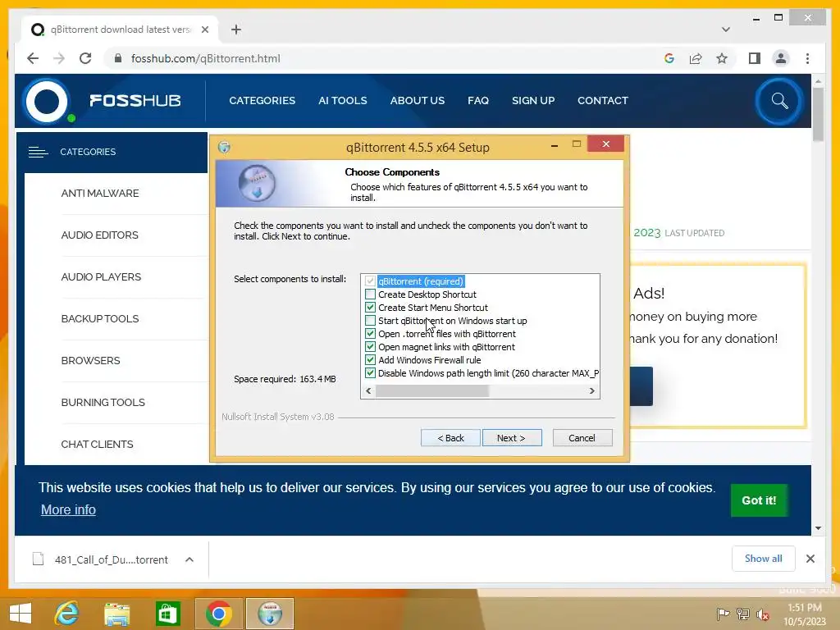This screenshot has height=630, width=840.
Task: Uncheck Create Start Menu Shortcut
Action: pyautogui.click(x=370, y=308)
